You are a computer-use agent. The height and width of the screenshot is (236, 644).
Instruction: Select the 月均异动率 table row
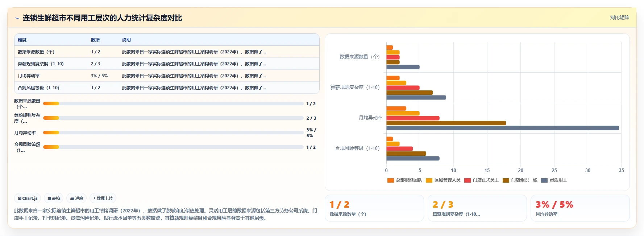(167, 76)
